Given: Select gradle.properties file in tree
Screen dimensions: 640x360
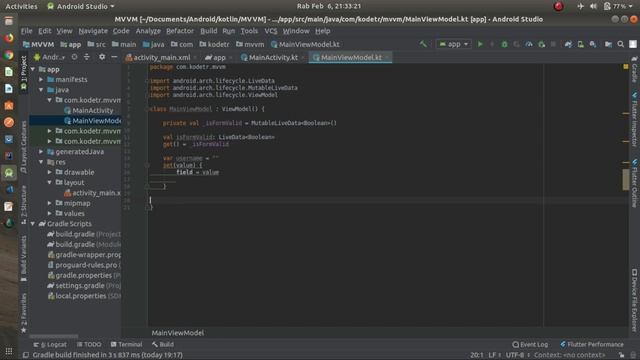Looking at the screenshot, I should click(84, 276).
